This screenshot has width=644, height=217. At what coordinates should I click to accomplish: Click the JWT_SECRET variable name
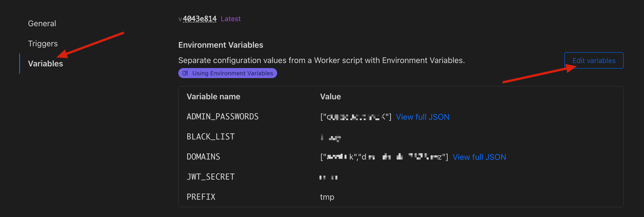pyautogui.click(x=211, y=176)
